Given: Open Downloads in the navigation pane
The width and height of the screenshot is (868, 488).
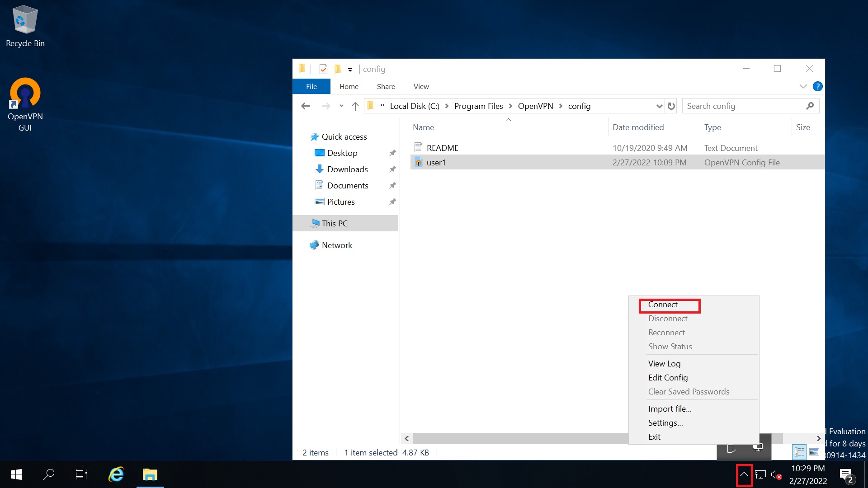Looking at the screenshot, I should [x=347, y=169].
